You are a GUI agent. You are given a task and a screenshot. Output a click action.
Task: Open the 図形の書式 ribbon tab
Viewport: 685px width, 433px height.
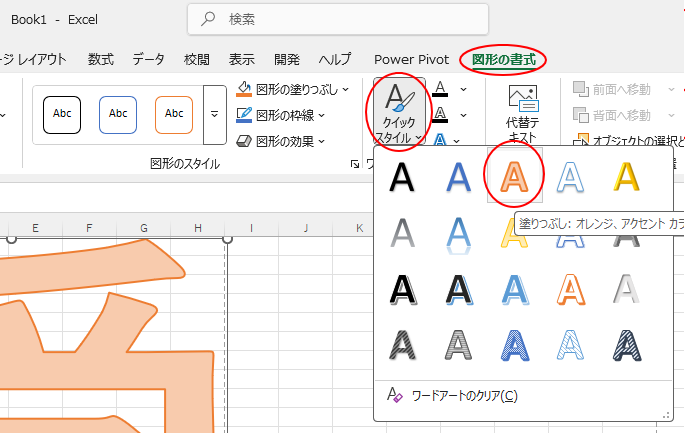pyautogui.click(x=504, y=59)
